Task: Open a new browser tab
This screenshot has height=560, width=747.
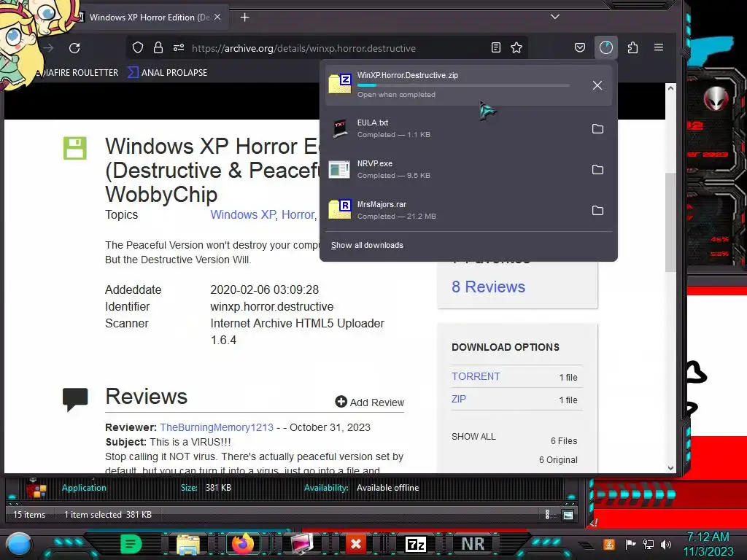Action: (x=245, y=17)
